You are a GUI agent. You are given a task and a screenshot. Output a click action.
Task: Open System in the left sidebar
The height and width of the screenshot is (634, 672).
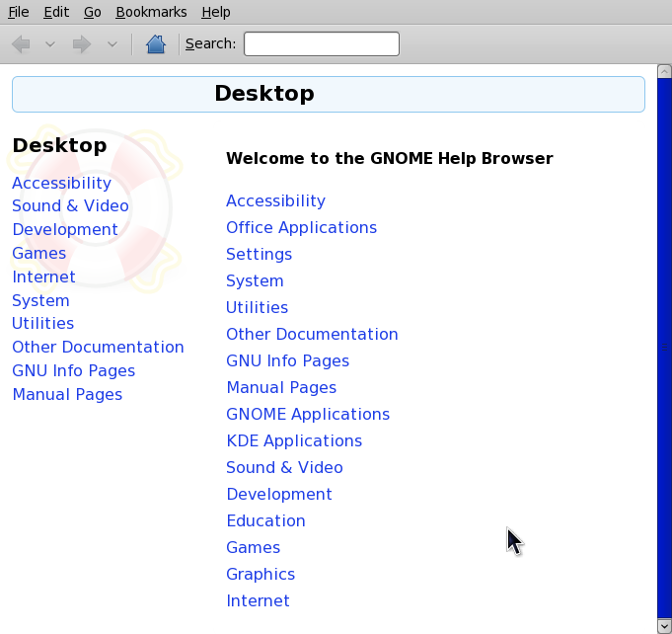[40, 300]
